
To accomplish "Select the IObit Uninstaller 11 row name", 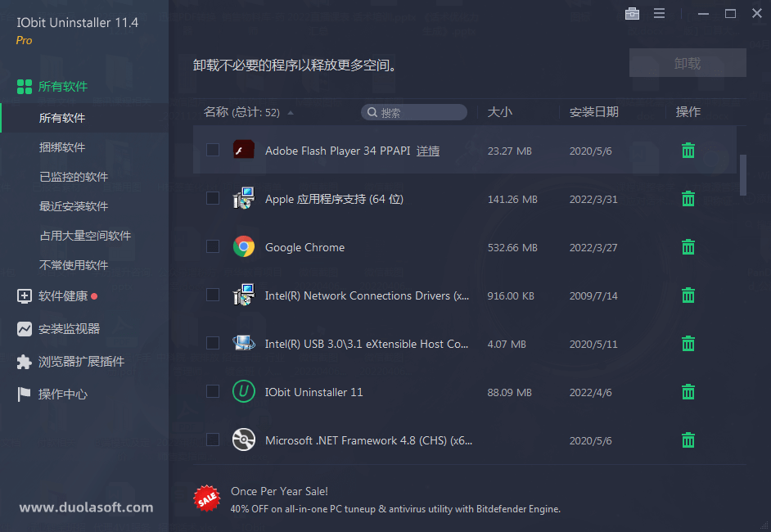I will [x=313, y=392].
